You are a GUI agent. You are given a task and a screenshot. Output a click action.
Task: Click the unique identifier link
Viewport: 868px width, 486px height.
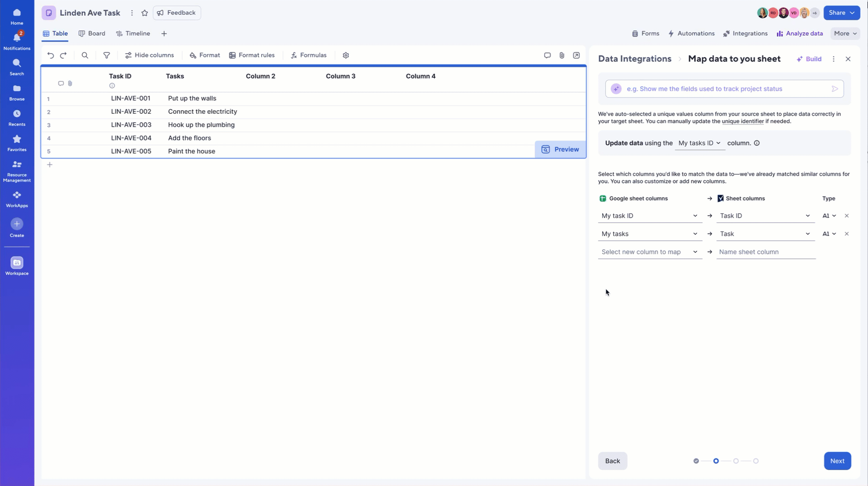[742, 121]
